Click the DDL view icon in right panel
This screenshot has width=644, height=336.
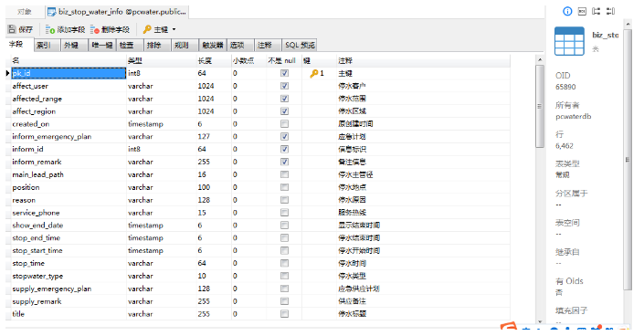click(x=582, y=12)
